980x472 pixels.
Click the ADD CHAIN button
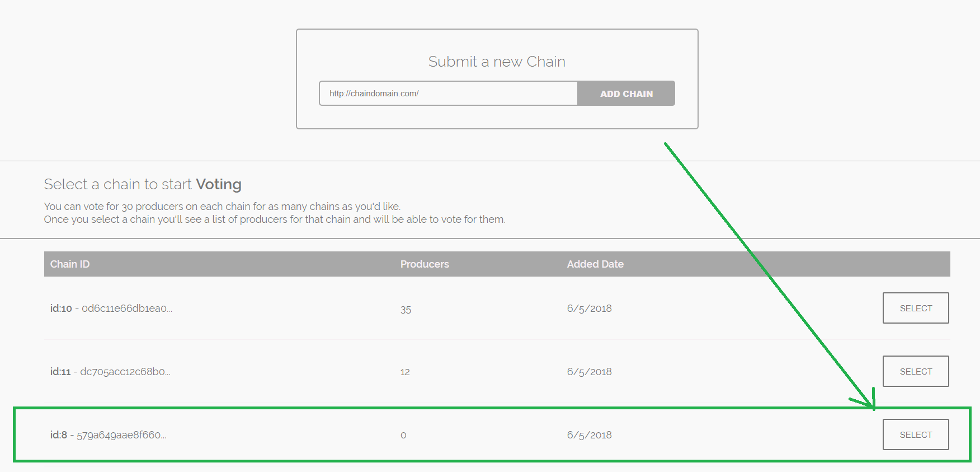coord(626,94)
